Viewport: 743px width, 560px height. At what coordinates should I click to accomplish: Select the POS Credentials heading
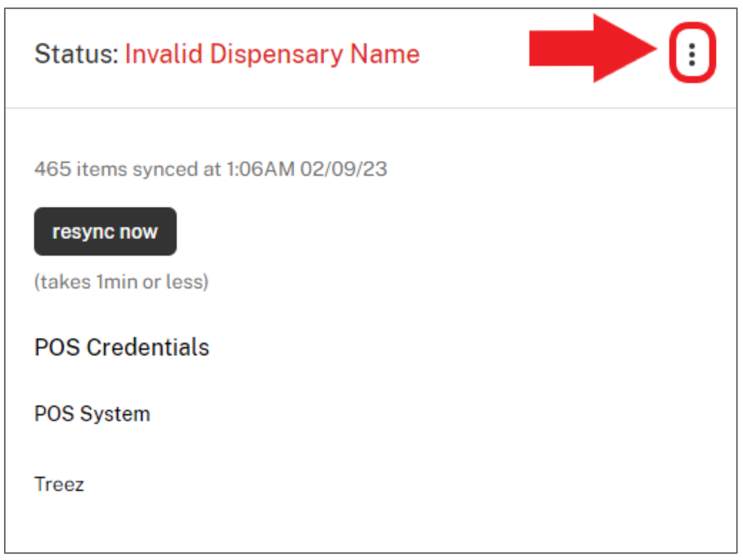point(122,347)
